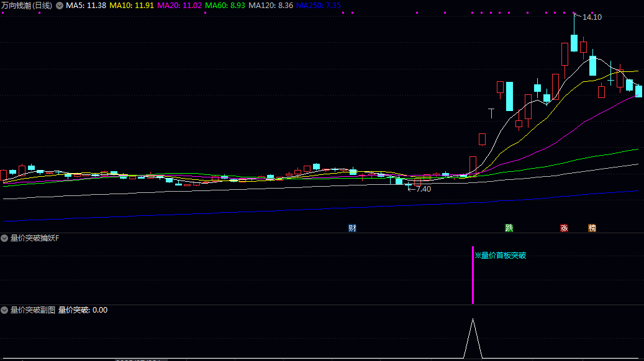Click the orange 榜 ranking marker
This screenshot has height=361, width=644.
pos(592,228)
